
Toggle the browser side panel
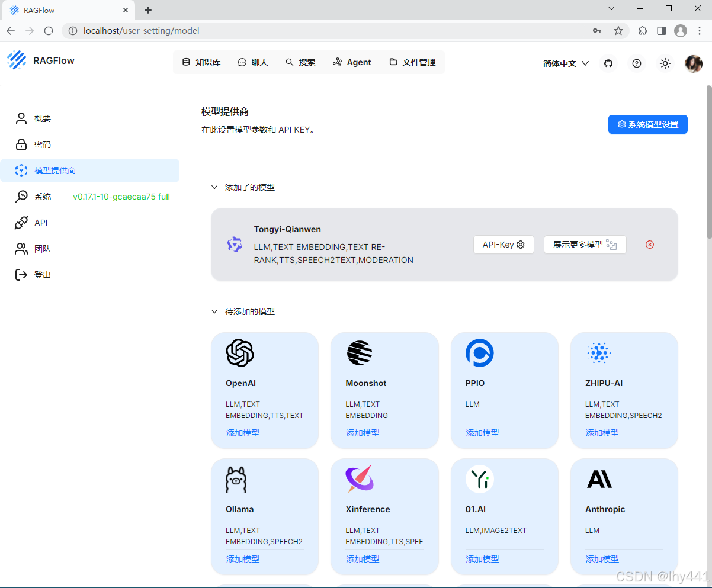tap(662, 31)
